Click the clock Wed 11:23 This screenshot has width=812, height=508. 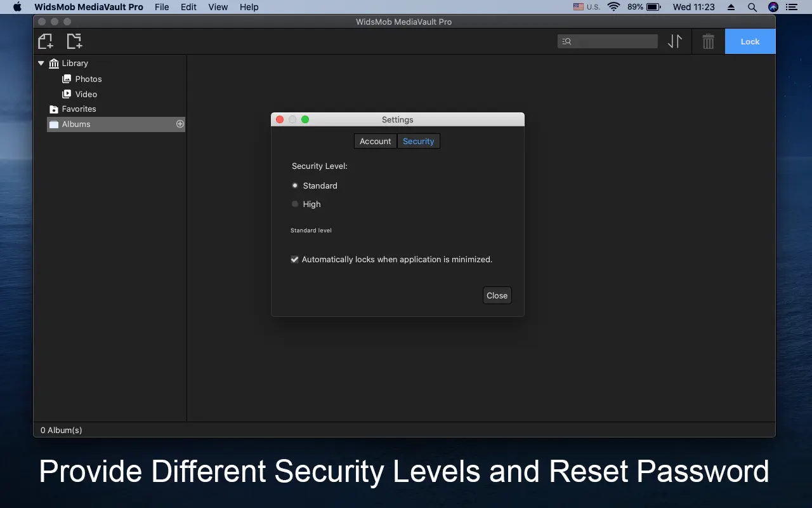pos(694,7)
